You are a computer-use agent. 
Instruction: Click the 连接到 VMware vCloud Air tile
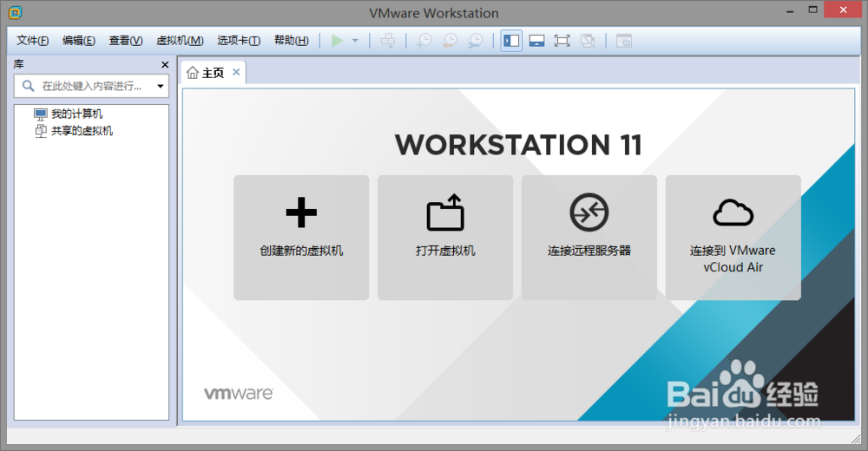point(733,238)
